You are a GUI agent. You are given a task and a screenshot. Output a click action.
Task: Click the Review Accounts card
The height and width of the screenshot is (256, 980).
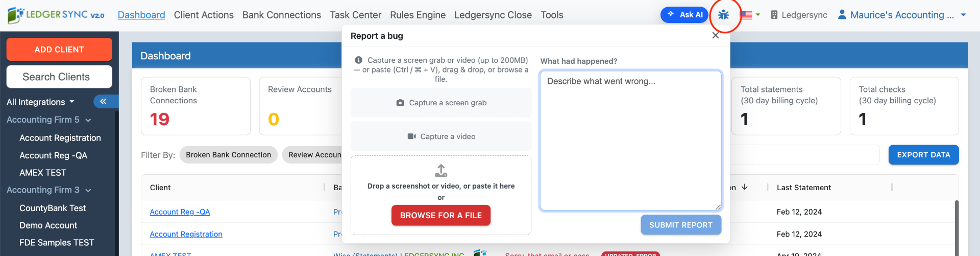click(301, 106)
